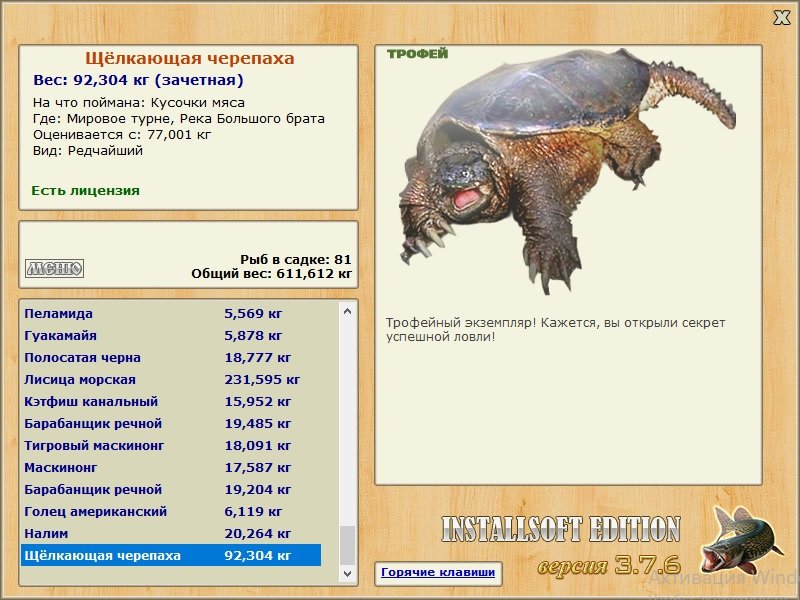Select Полосатая черна fish entry
This screenshot has height=600, width=800.
171,358
